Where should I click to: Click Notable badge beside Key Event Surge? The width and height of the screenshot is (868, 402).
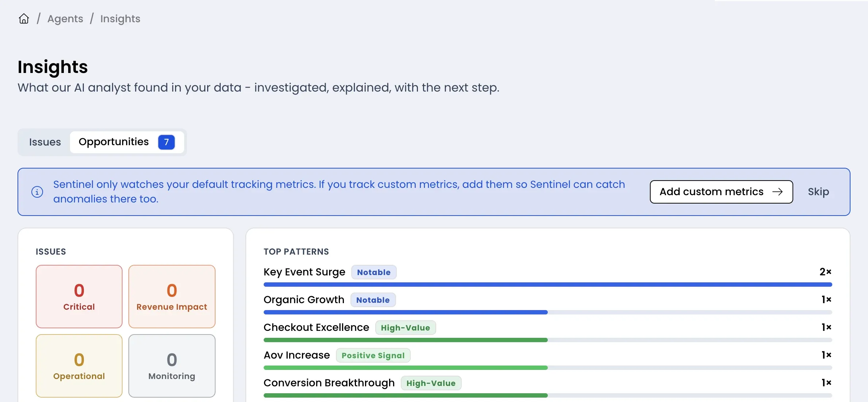point(374,272)
